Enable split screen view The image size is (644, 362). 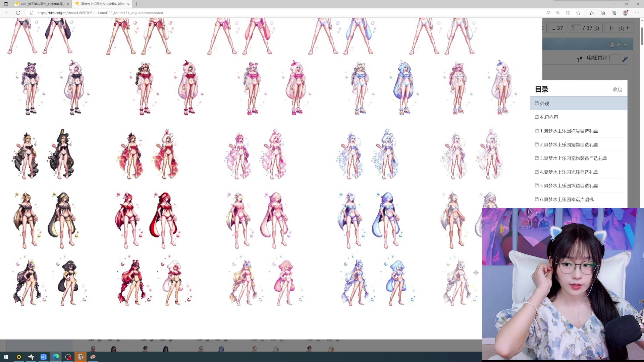(568, 13)
